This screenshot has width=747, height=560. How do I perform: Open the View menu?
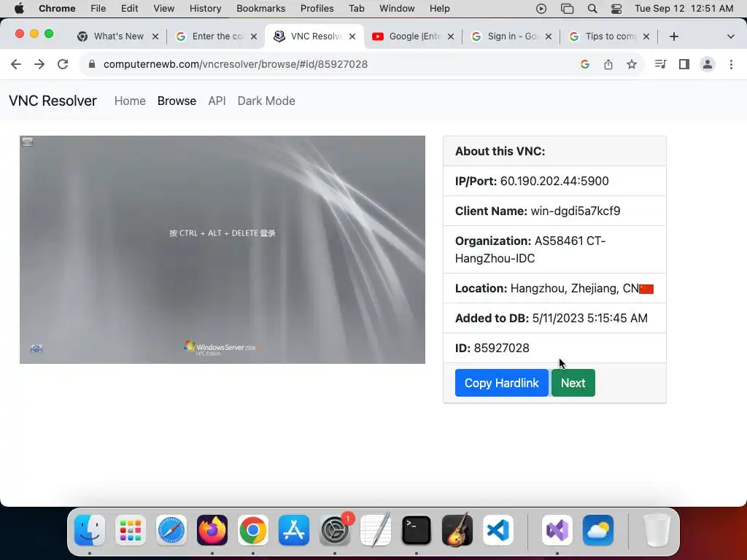click(164, 9)
